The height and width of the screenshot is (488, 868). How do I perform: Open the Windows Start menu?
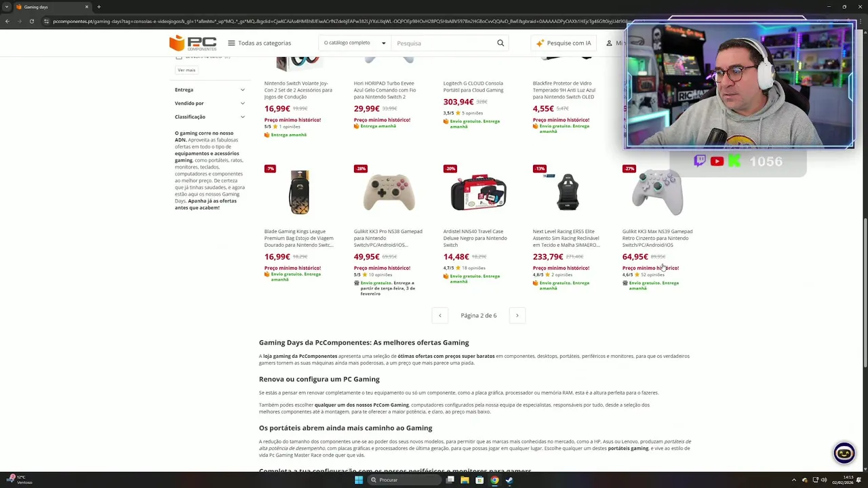click(x=359, y=480)
